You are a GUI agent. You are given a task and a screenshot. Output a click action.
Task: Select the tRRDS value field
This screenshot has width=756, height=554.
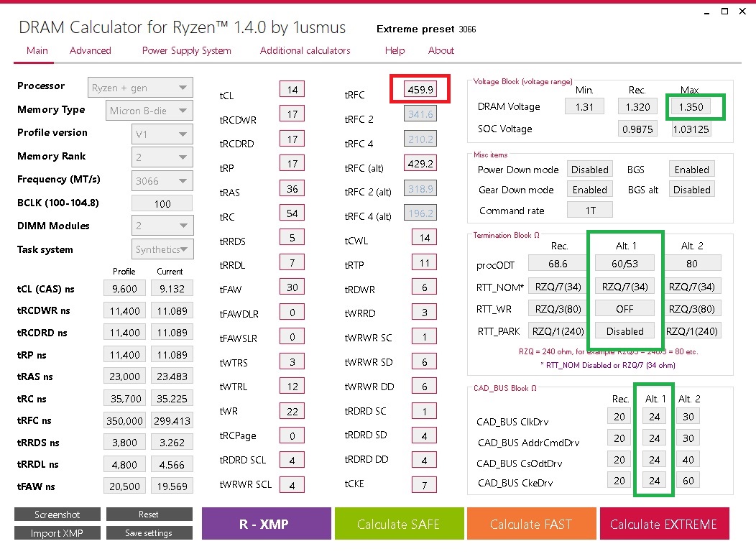[292, 237]
